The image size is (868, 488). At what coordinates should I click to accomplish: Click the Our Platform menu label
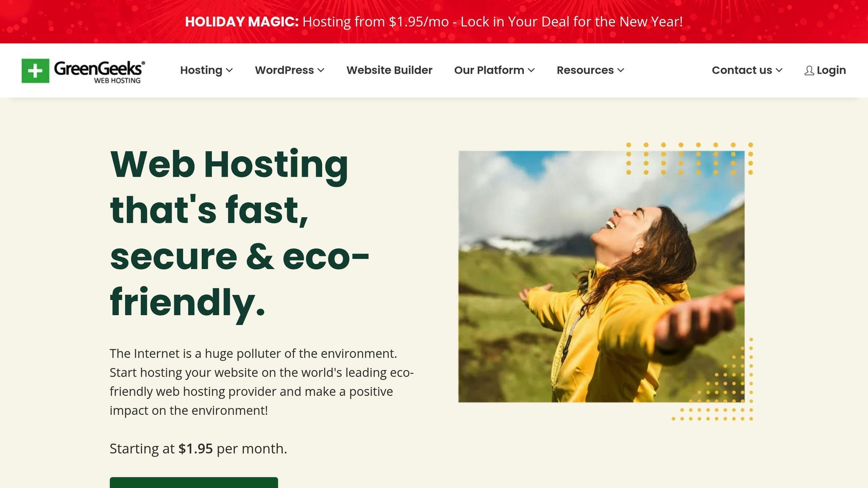(489, 70)
